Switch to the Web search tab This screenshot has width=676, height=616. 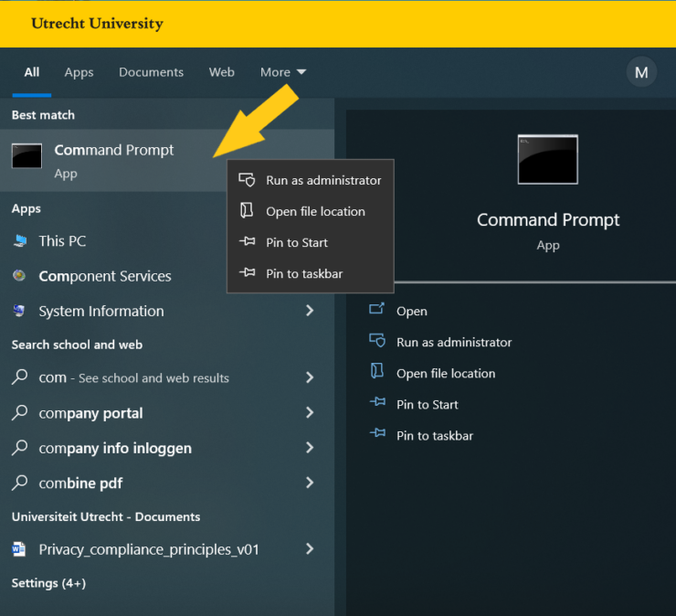tap(222, 72)
